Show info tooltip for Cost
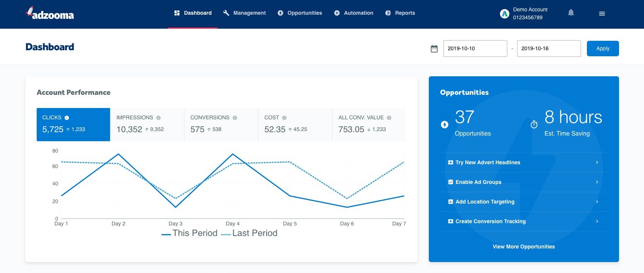644x273 pixels. [x=284, y=118]
